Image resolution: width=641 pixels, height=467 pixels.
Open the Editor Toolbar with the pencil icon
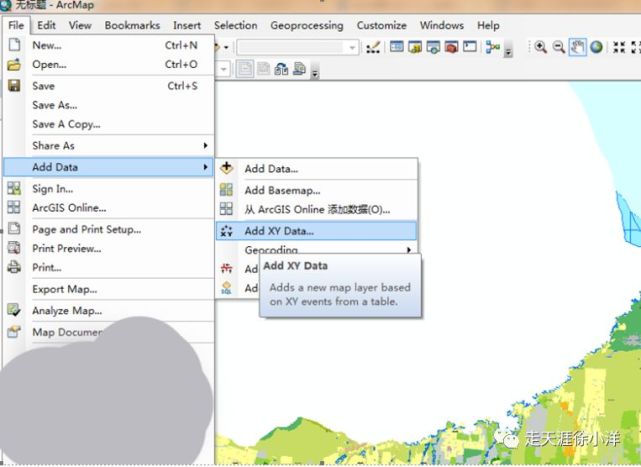point(373,47)
